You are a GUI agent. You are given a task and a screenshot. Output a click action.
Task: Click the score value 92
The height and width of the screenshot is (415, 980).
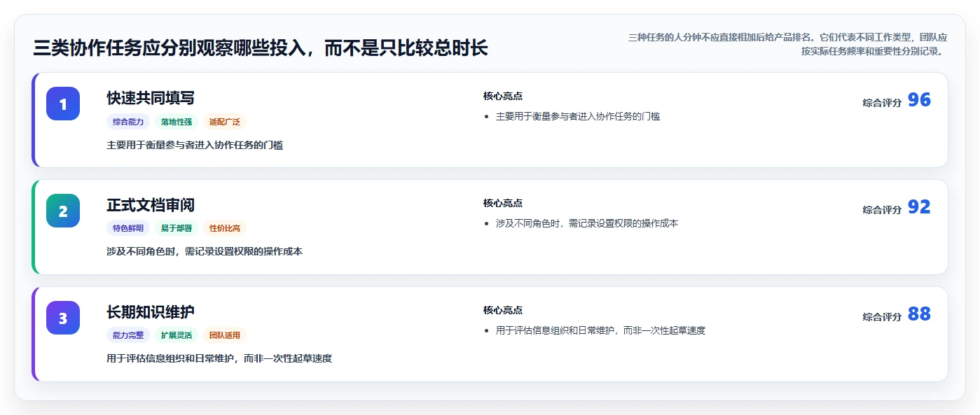(919, 207)
